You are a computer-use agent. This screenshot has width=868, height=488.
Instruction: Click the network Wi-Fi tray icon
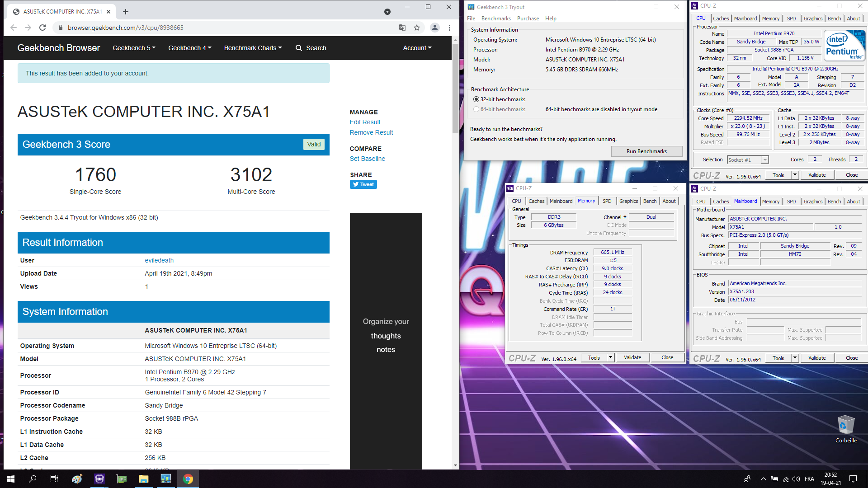click(x=786, y=479)
